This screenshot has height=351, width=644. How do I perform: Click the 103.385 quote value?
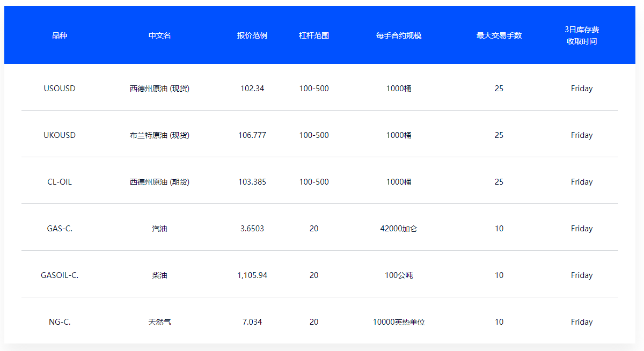(252, 182)
